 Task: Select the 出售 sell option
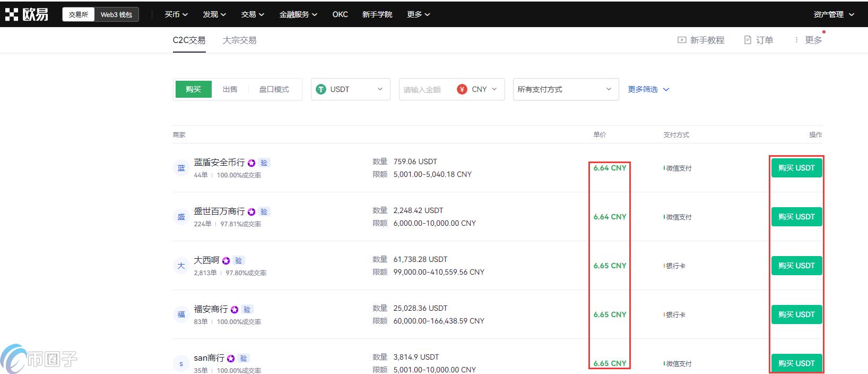click(x=230, y=89)
